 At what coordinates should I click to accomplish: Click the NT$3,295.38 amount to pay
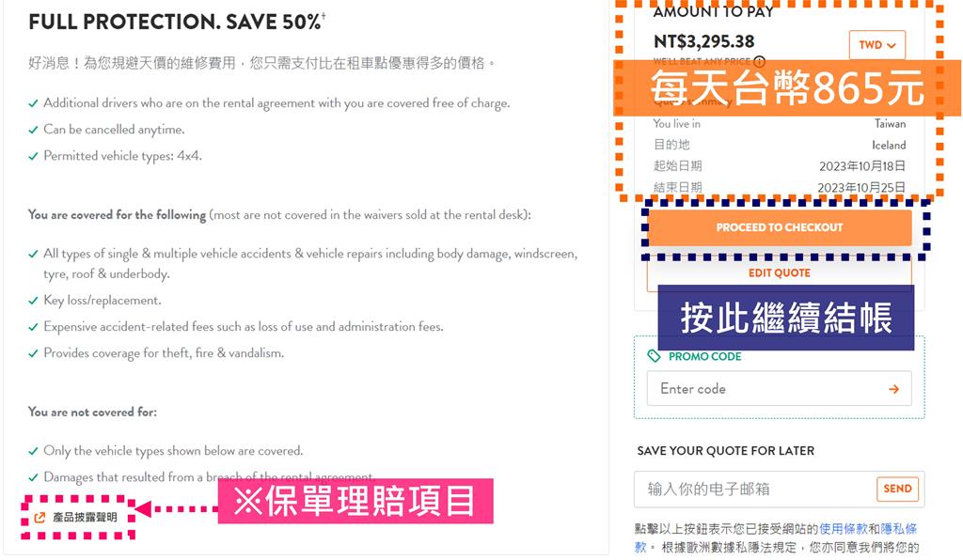pos(703,41)
